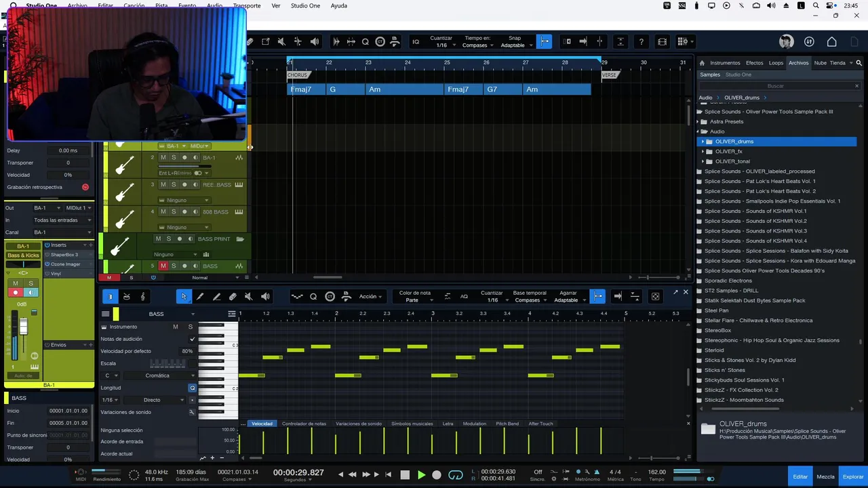Expand the OLIVER_tonal folder in the browser
868x488 pixels.
click(x=703, y=161)
